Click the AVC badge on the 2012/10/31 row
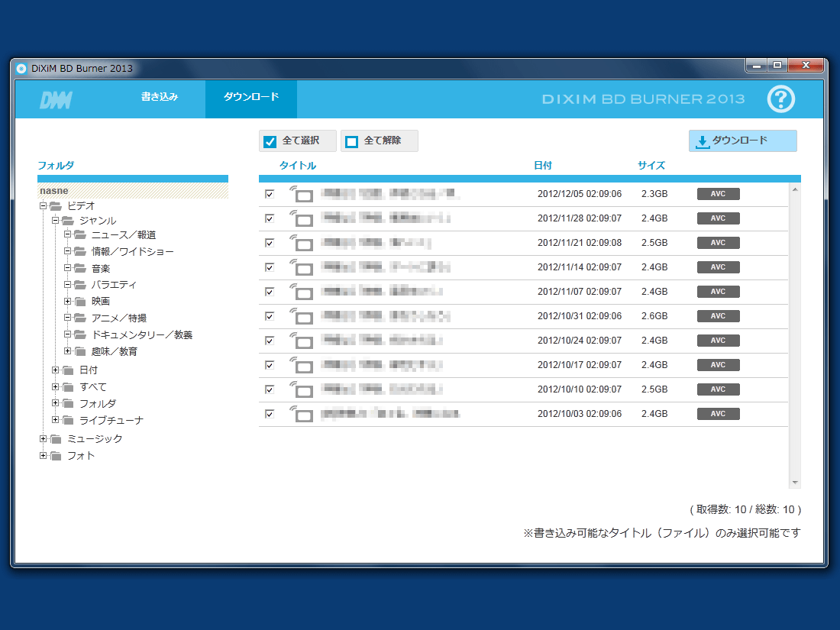 point(718,316)
